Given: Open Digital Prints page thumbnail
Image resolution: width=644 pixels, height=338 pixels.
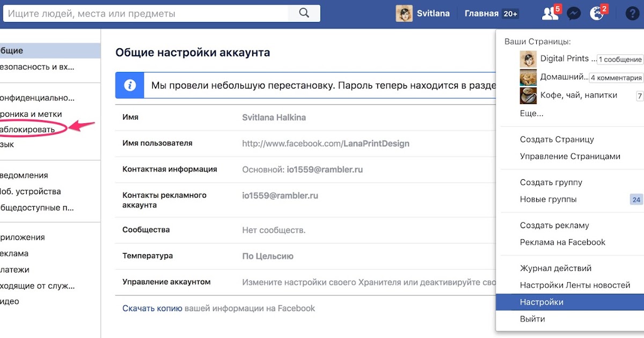Looking at the screenshot, I should [528, 59].
